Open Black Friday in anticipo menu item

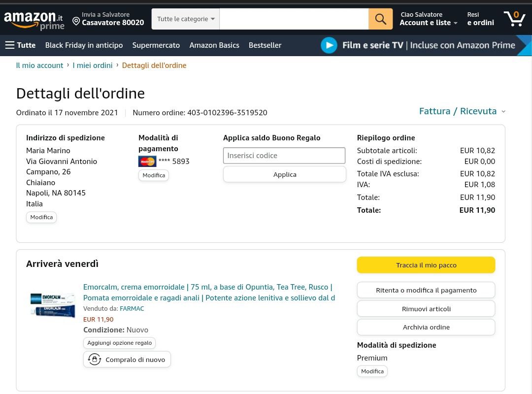click(84, 45)
